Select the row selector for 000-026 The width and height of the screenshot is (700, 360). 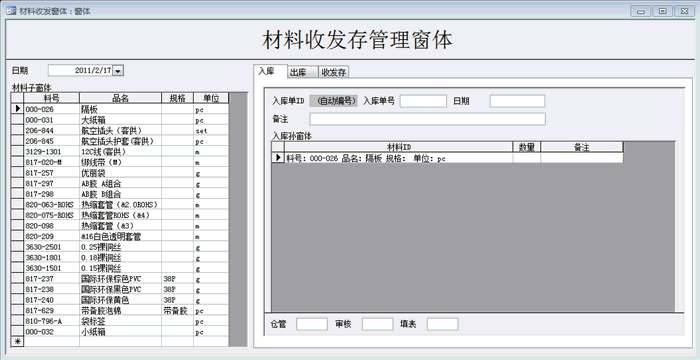[x=17, y=109]
